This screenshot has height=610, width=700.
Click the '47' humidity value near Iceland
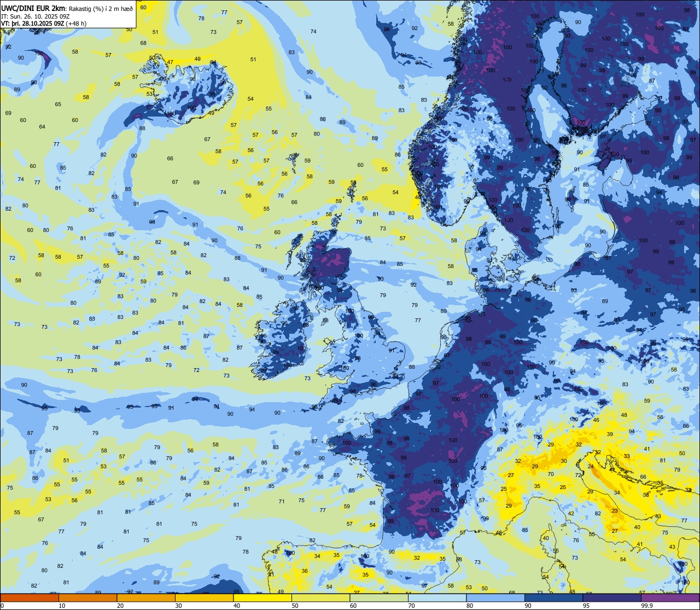click(x=170, y=62)
